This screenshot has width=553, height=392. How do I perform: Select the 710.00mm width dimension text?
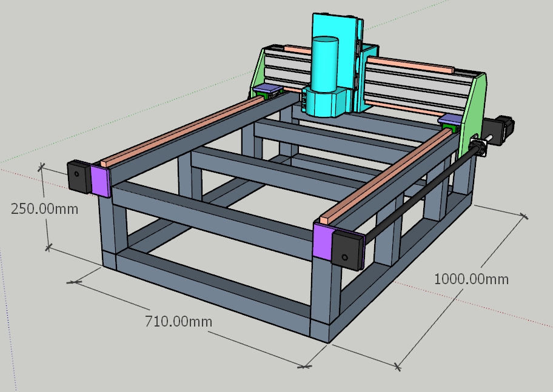[x=178, y=321]
